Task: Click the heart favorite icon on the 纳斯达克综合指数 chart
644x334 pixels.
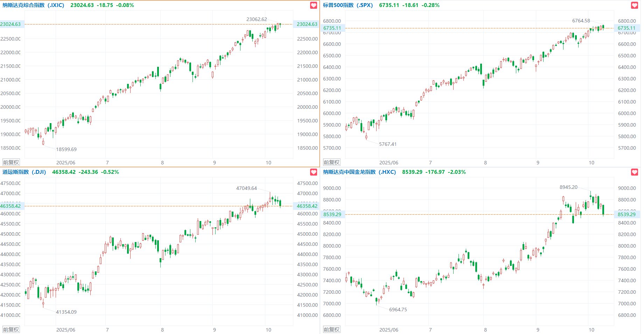Action: pyautogui.click(x=314, y=5)
